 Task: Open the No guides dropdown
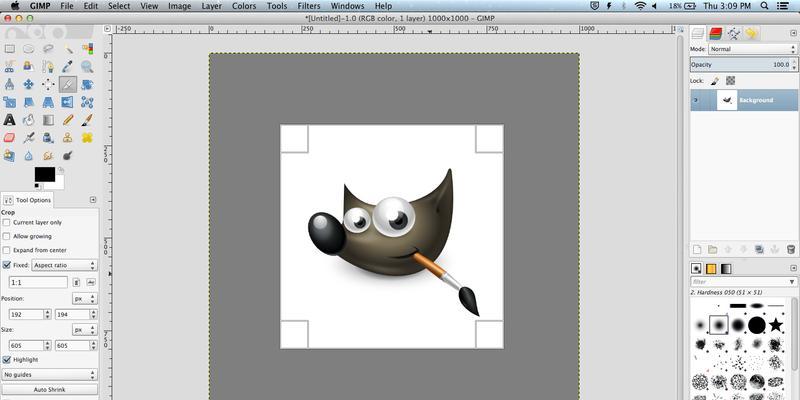(49, 374)
